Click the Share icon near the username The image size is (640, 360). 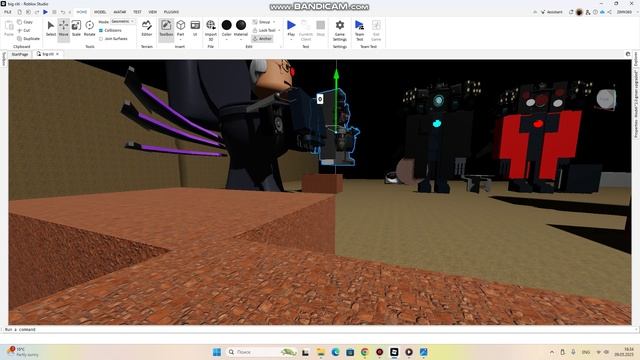[x=609, y=12]
